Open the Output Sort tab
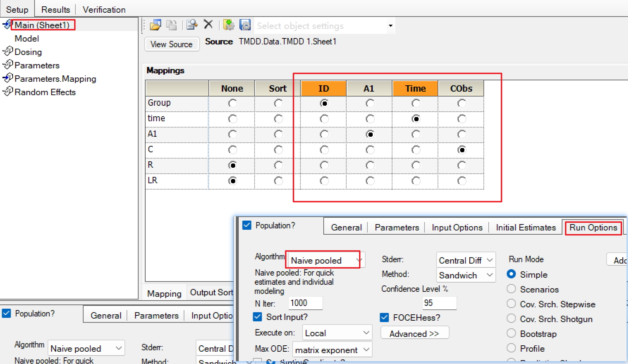The width and height of the screenshot is (628, 364). click(x=211, y=292)
